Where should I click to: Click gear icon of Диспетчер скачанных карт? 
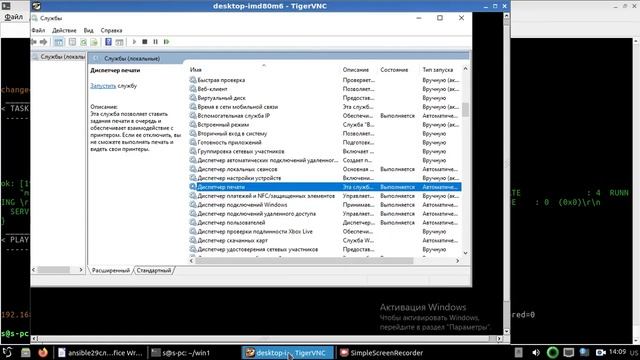coord(193,240)
